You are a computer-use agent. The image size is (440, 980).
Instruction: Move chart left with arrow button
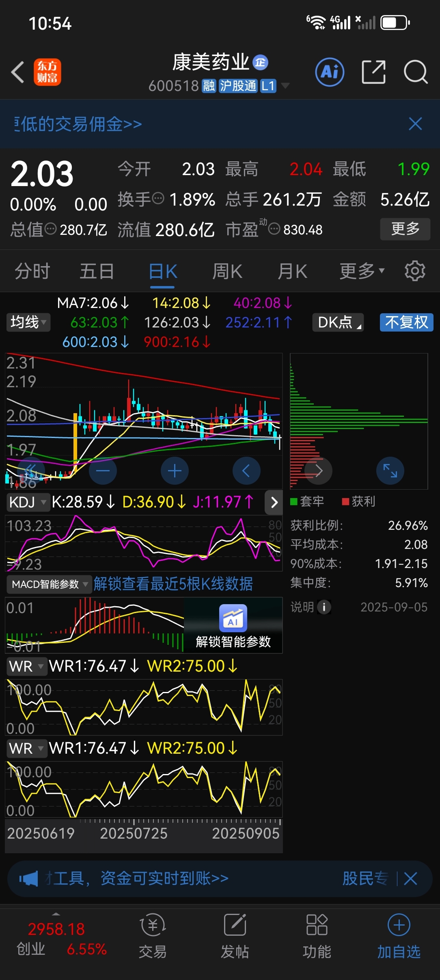point(246,471)
